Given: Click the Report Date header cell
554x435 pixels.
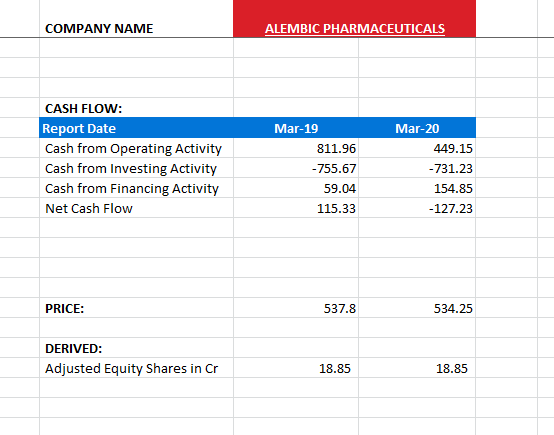Looking at the screenshot, I should tap(136, 128).
